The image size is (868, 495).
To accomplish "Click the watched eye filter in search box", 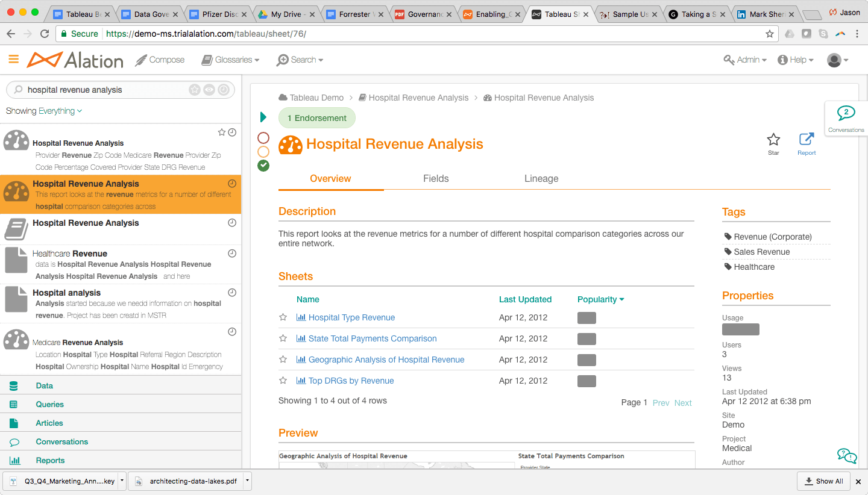I will point(209,90).
